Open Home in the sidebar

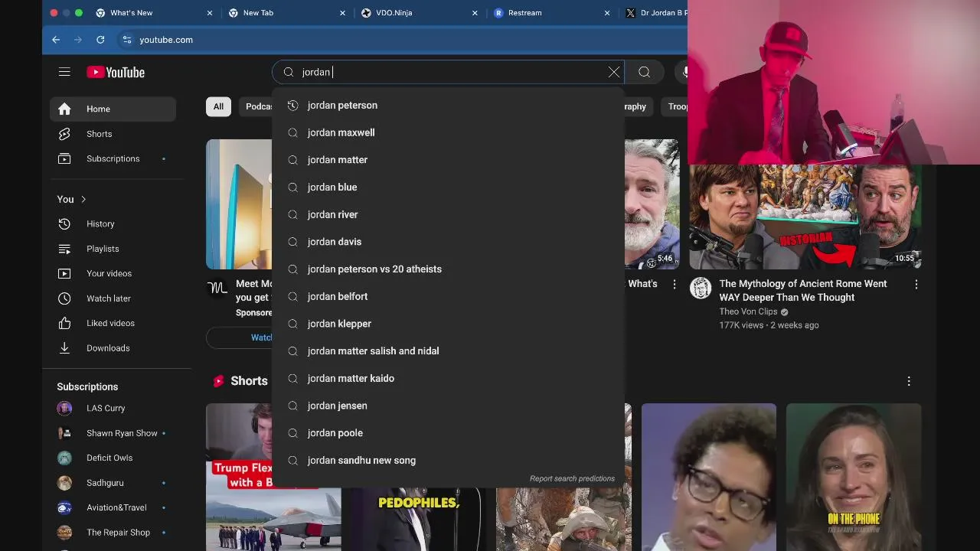click(x=113, y=109)
